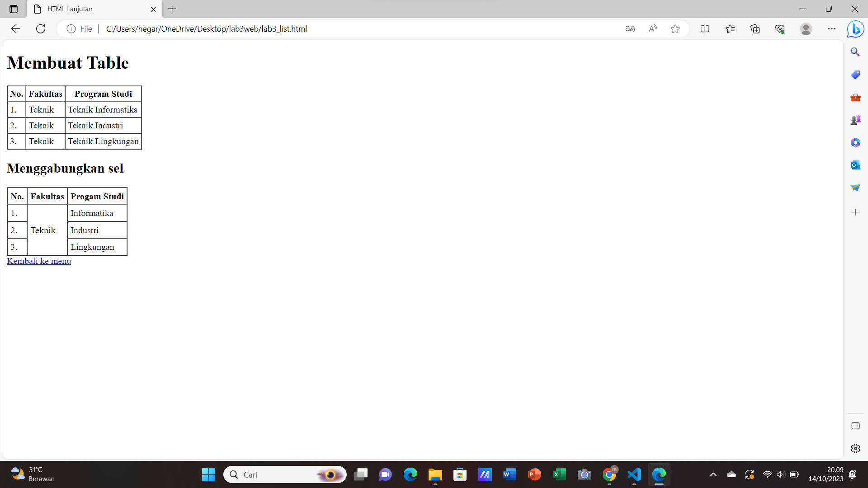Follow the Kembali ke menu link
868x488 pixels.
[39, 261]
